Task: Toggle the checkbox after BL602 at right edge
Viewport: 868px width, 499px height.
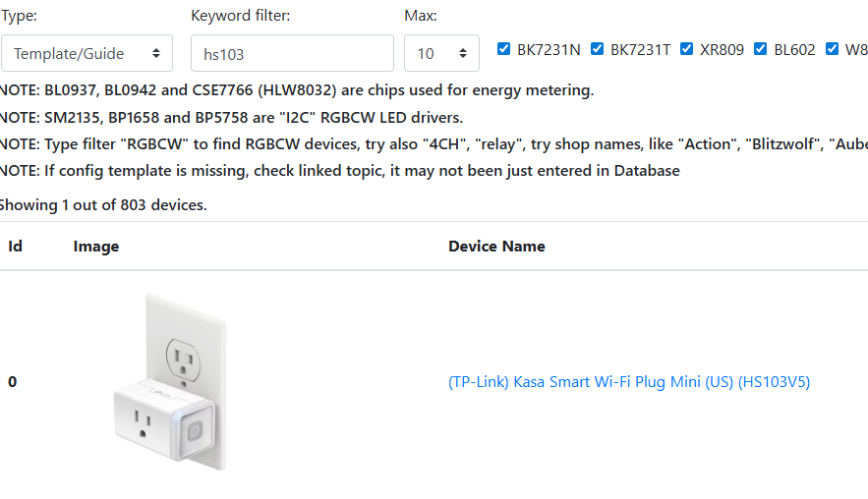Action: coord(832,49)
